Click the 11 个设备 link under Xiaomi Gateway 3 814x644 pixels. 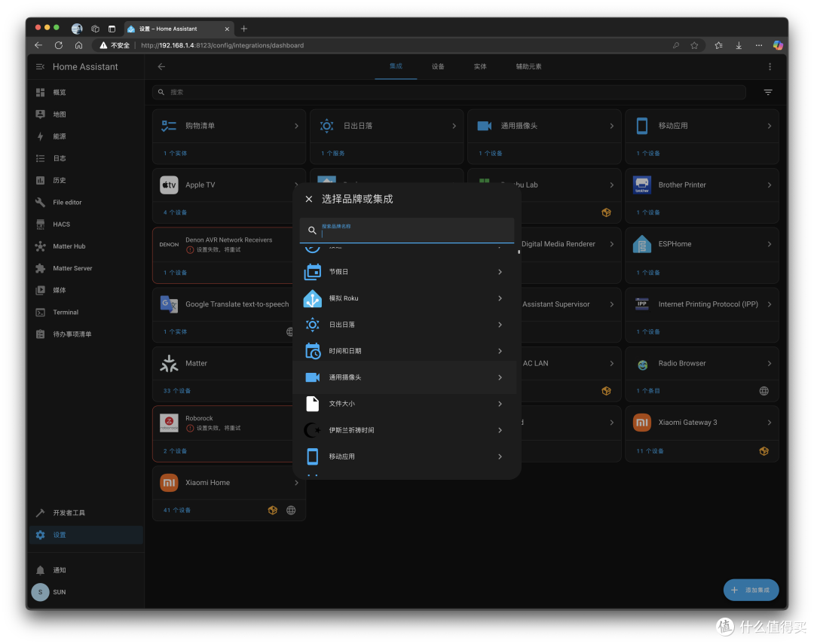coord(650,451)
